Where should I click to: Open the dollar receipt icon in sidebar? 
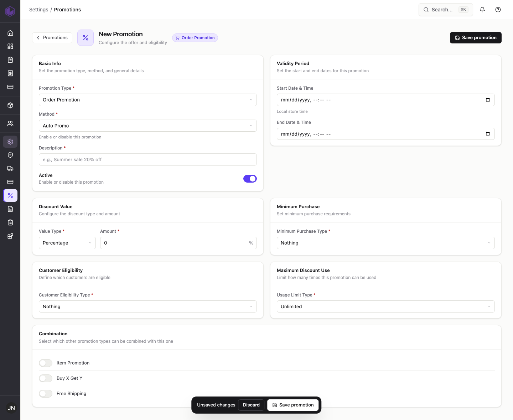pos(10,73)
